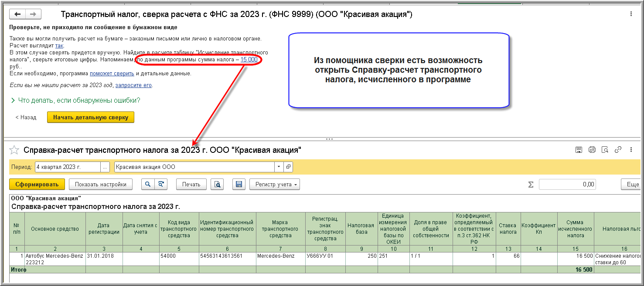The image size is (644, 286).
Task: Click Начать детальную сверку
Action: (x=91, y=117)
